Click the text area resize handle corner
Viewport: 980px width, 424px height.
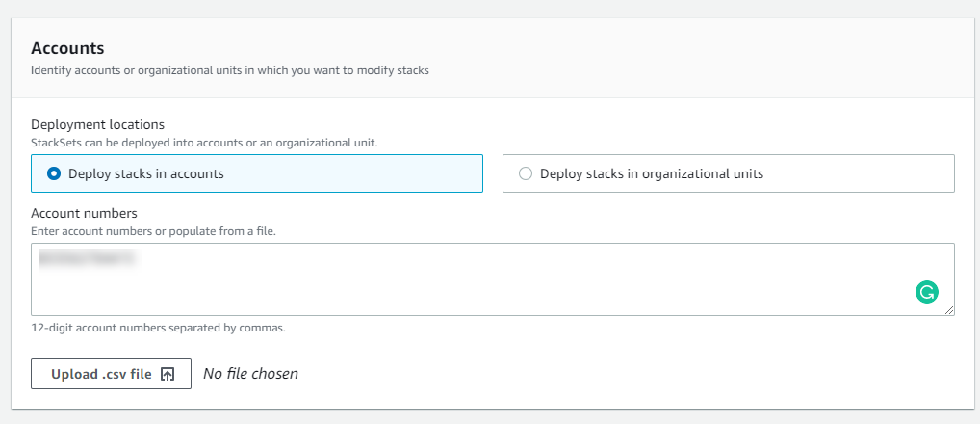coord(949,310)
